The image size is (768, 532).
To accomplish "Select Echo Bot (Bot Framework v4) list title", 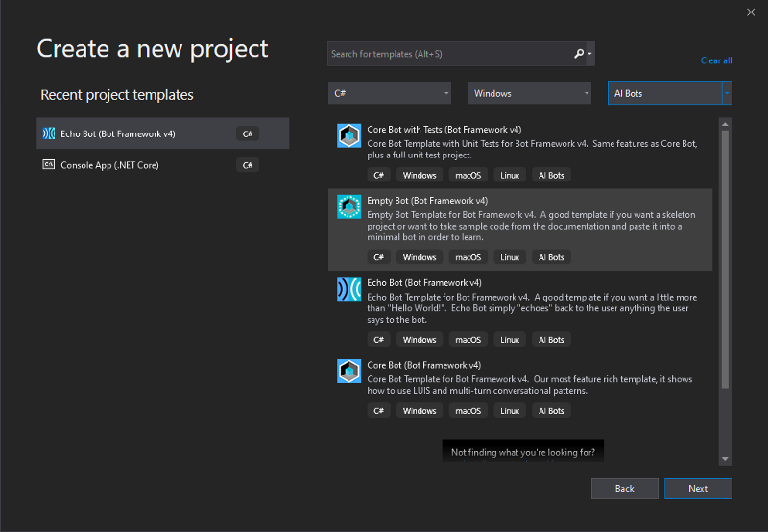I will 424,282.
